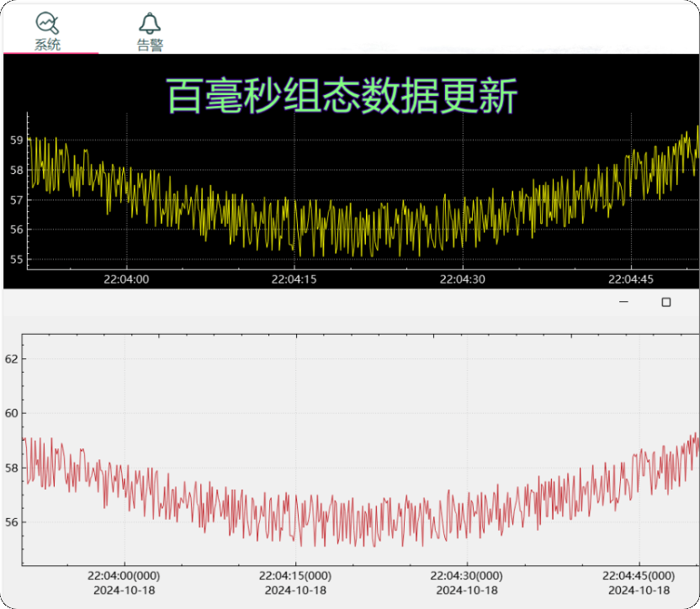Click 22:04:45(000) label on lower chart

(639, 576)
